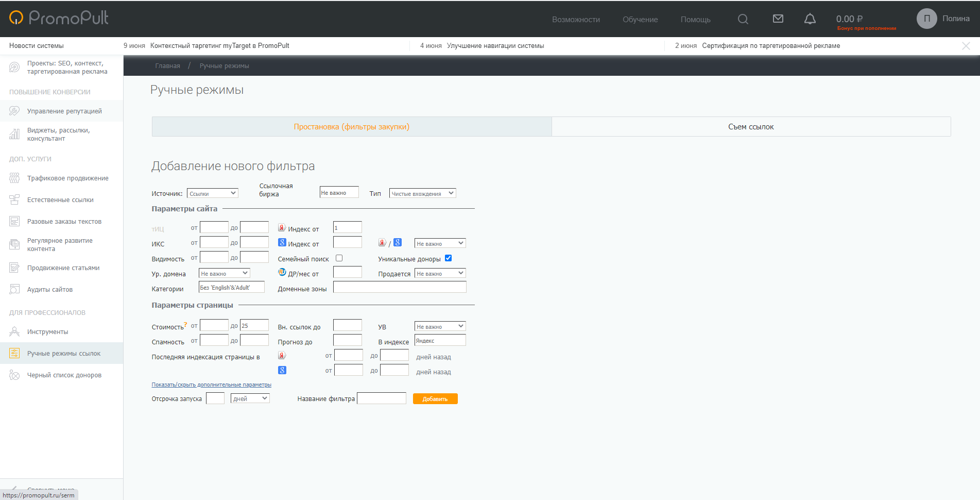Open the УВ dropdown
Image resolution: width=980 pixels, height=500 pixels.
[440, 326]
